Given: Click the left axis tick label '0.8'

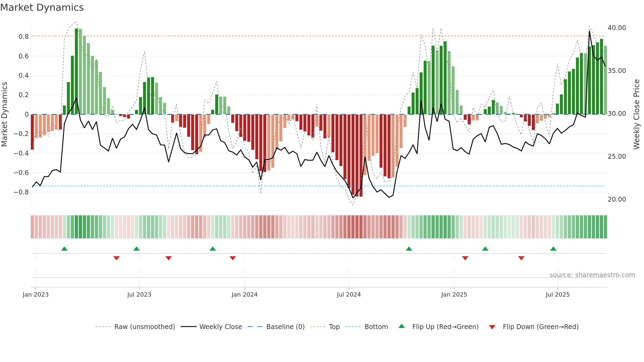Looking at the screenshot, I should point(24,37).
